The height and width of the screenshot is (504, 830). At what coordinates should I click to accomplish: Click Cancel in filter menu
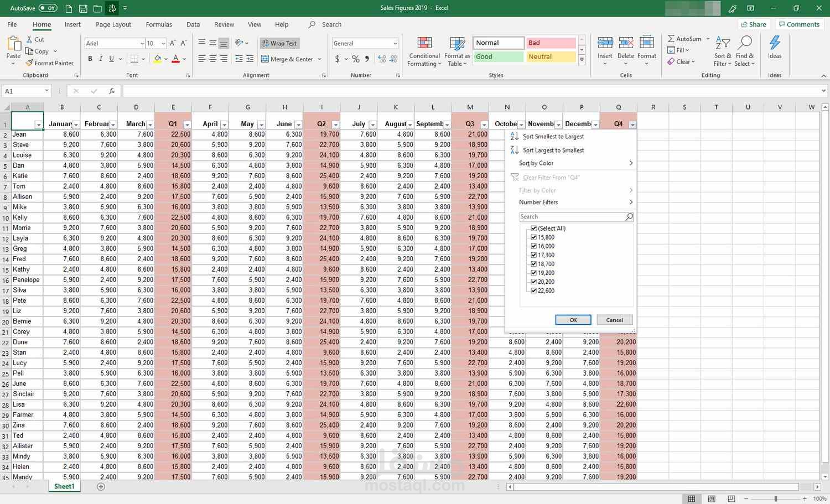pyautogui.click(x=615, y=320)
